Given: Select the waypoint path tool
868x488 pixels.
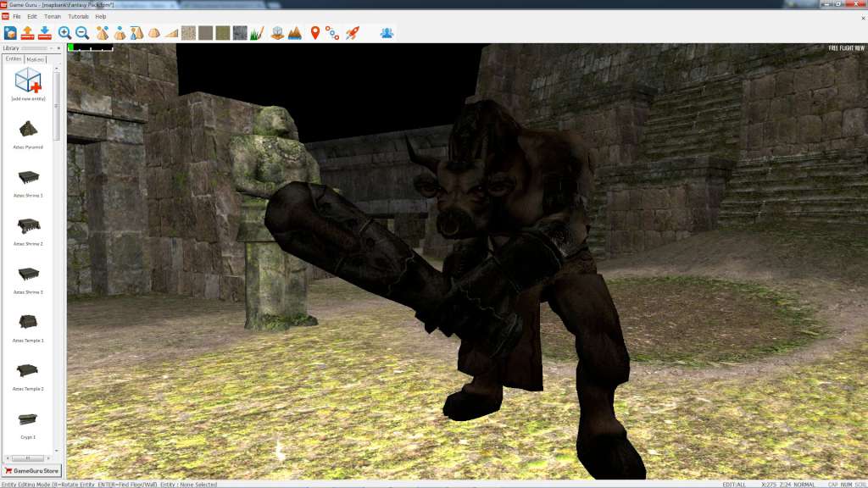Looking at the screenshot, I should [332, 31].
